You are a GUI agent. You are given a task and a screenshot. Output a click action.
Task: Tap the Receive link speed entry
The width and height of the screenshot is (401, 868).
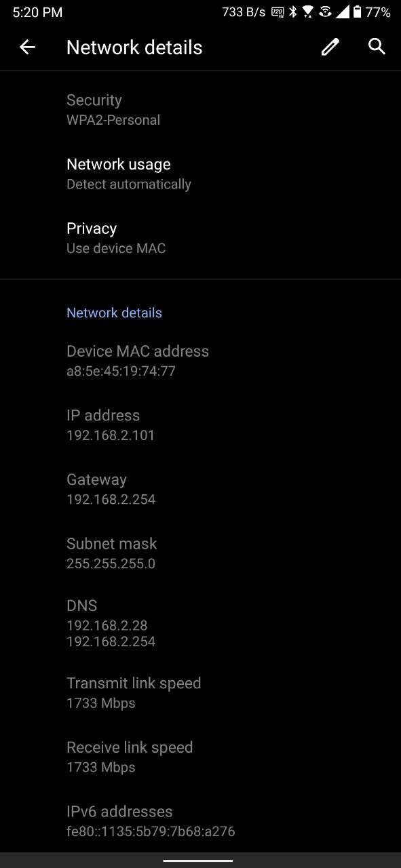point(200,757)
